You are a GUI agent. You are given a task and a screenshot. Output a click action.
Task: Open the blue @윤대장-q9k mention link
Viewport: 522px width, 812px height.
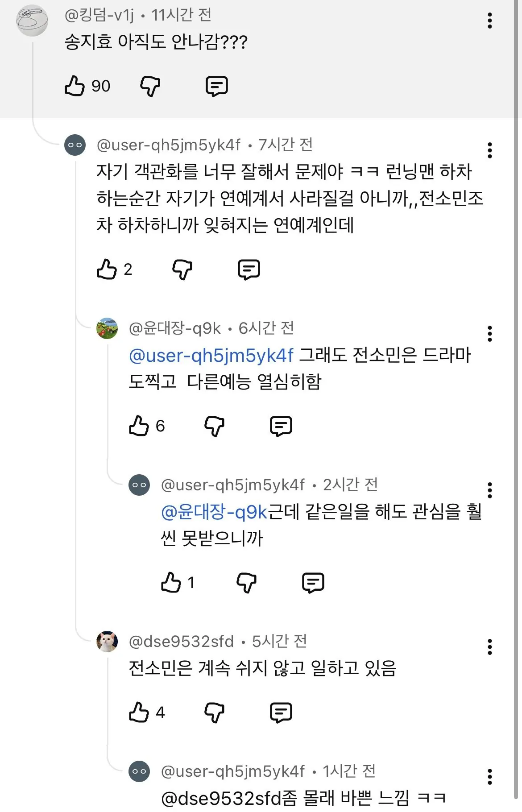pos(214,512)
